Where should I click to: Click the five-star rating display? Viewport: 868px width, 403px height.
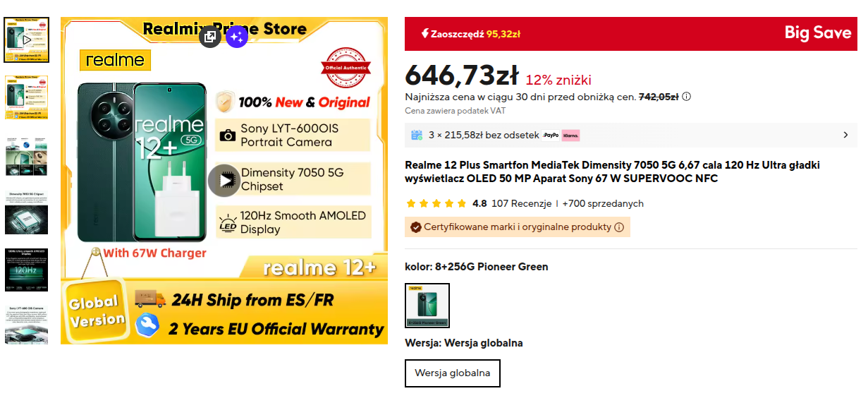(436, 203)
